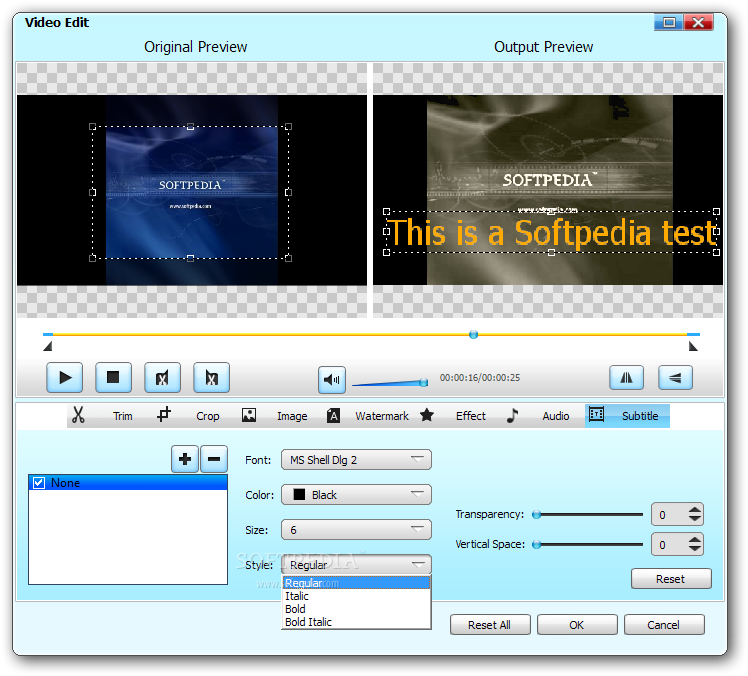The image size is (748, 676).
Task: Increase Vertical Space with up arrow
Action: [x=695, y=540]
